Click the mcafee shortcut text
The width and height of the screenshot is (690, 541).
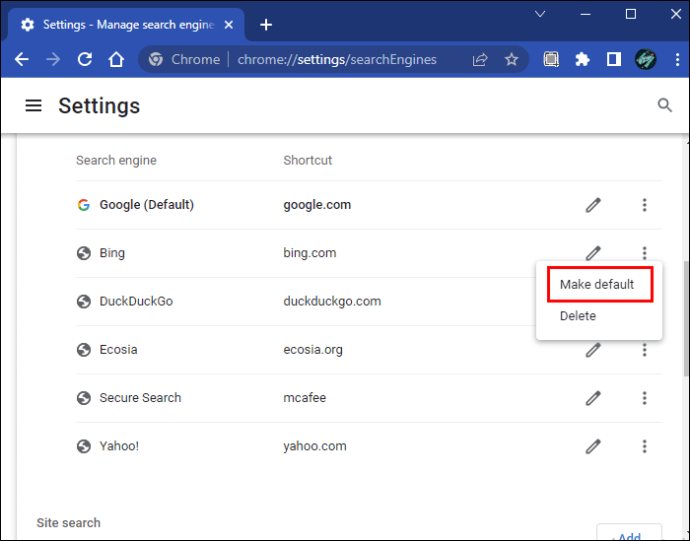click(x=305, y=398)
